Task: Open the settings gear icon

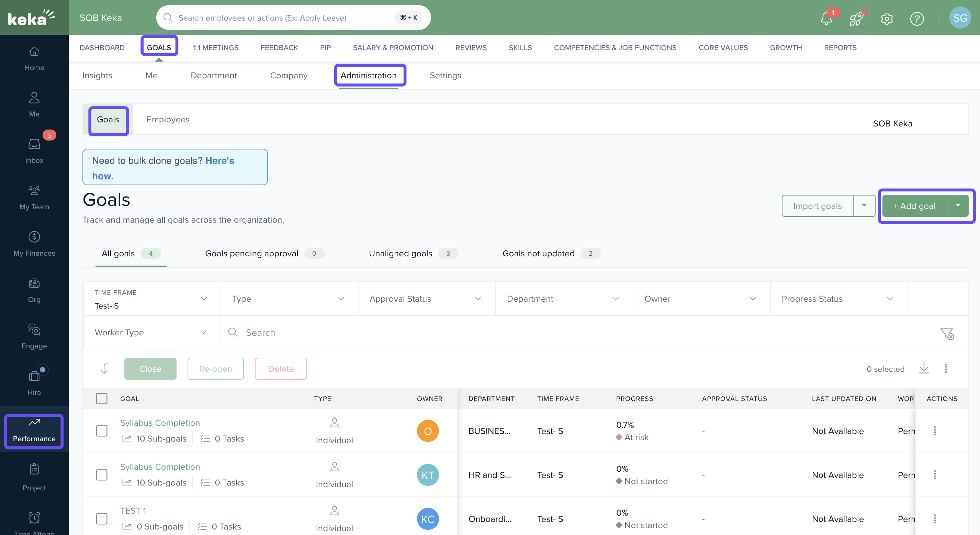Action: [x=887, y=18]
